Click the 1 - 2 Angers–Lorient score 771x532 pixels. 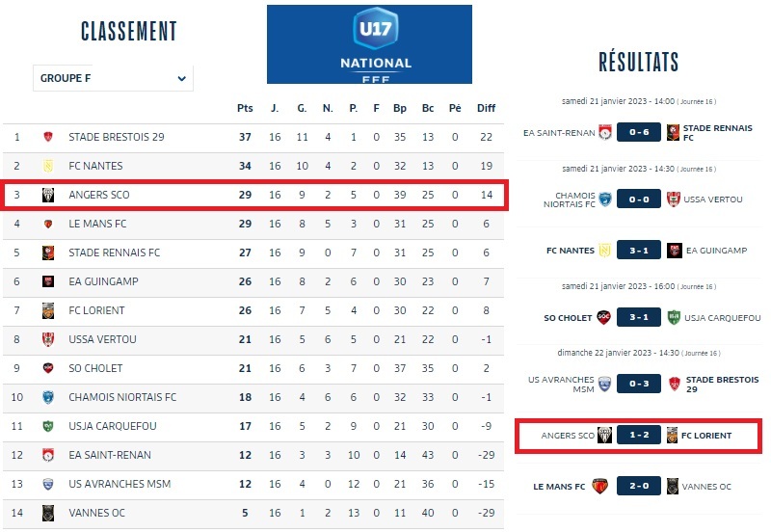(x=638, y=436)
